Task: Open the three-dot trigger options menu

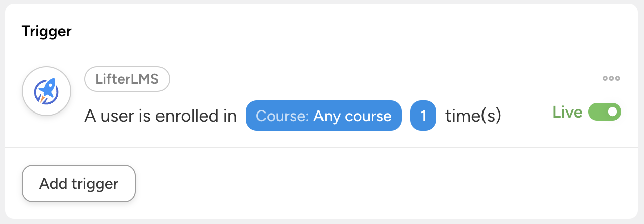Action: tap(611, 78)
